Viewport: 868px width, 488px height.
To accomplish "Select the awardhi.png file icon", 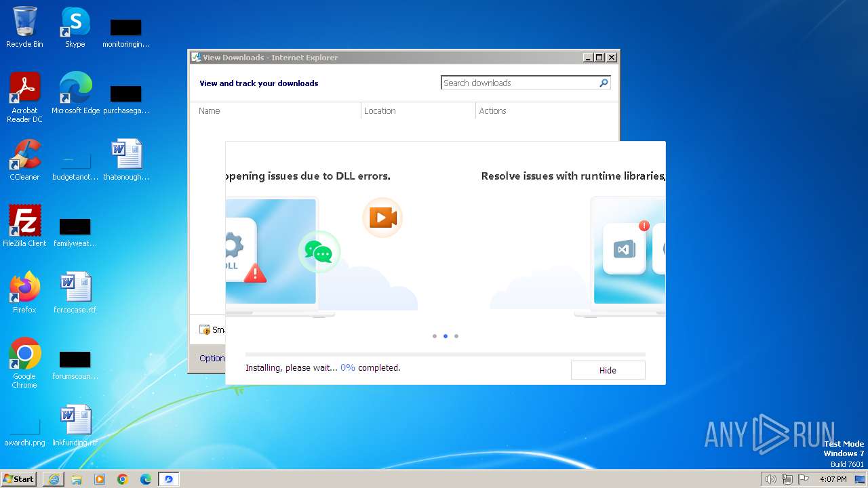I will 24,432.
